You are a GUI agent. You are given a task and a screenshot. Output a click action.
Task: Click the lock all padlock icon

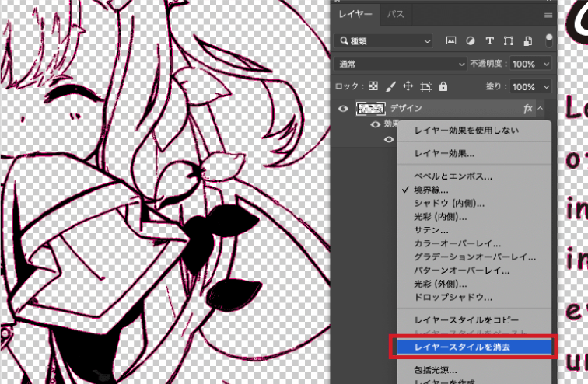tap(443, 86)
